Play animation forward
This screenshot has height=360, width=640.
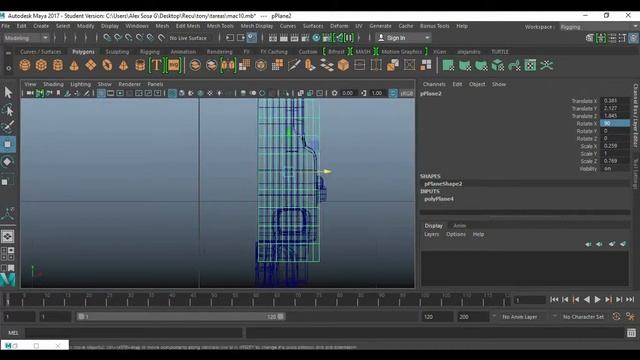point(597,300)
